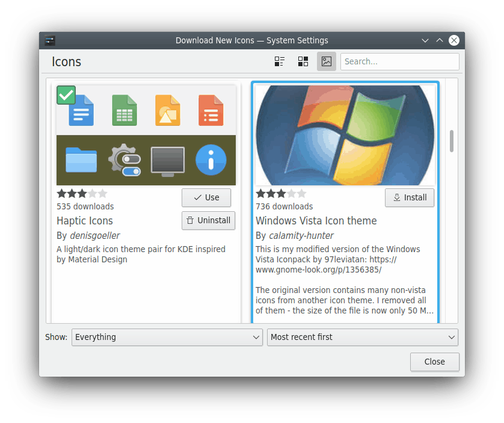The height and width of the screenshot is (423, 504).
Task: Switch to detailed list view
Action: click(278, 61)
